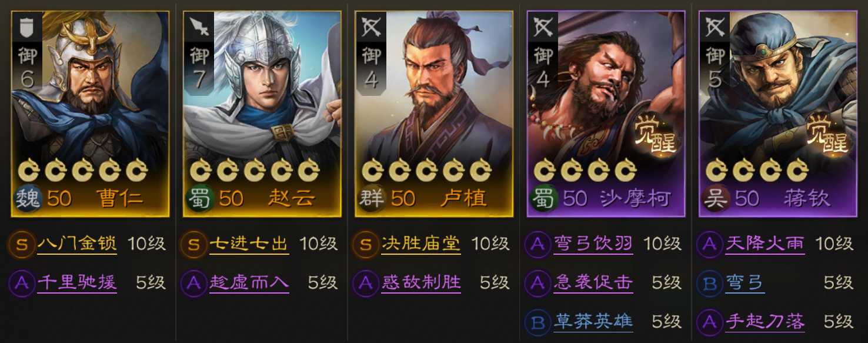
Task: Open the 手起刀落 skill link
Action: (765, 321)
